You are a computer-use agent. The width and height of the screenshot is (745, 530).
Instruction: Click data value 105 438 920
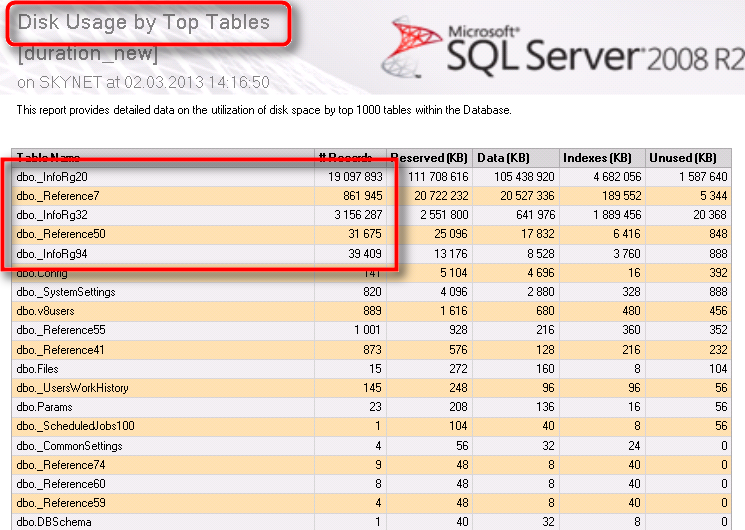click(524, 177)
